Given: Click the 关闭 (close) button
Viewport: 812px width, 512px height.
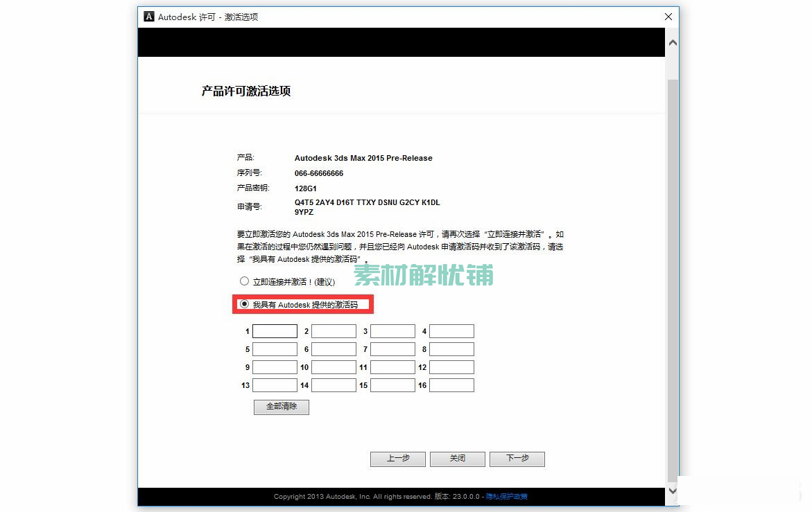Looking at the screenshot, I should point(457,459).
